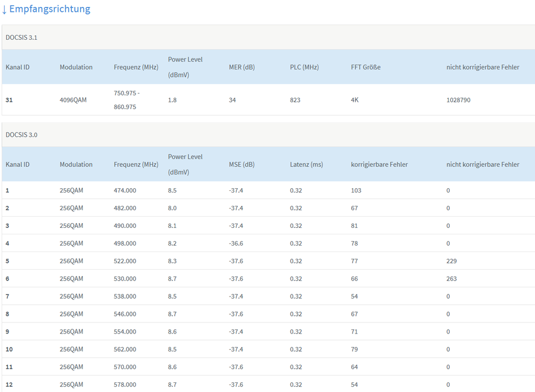Select Kanal ID 31 in DOCSIS 3.1 row
This screenshot has height=392, width=535.
tap(9, 100)
